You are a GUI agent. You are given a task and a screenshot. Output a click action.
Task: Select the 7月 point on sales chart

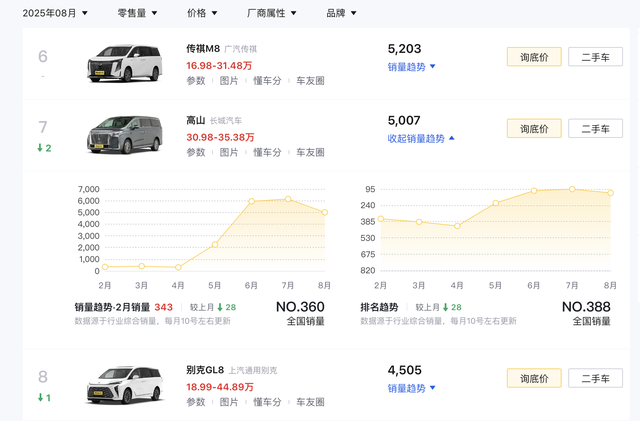pos(288,199)
